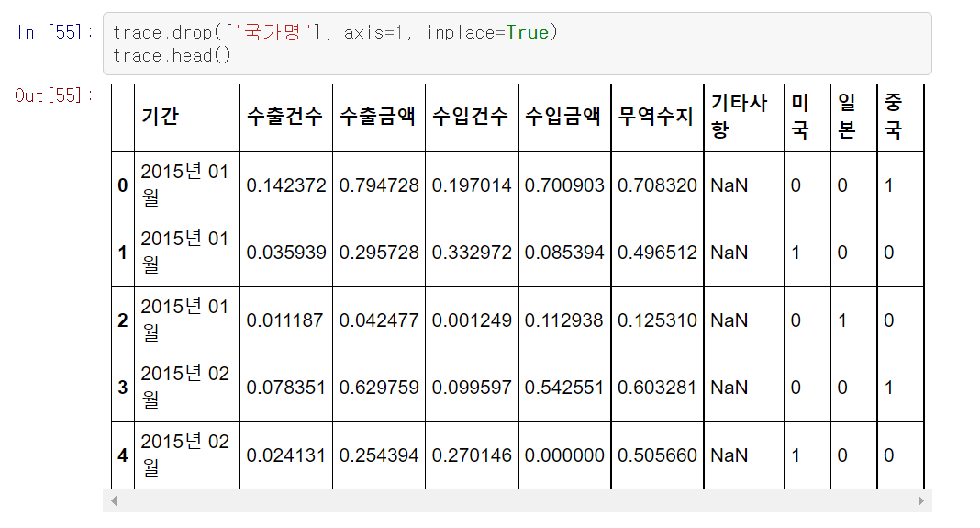Click cell value 0.629759
This screenshot has width=980, height=528.
(379, 388)
